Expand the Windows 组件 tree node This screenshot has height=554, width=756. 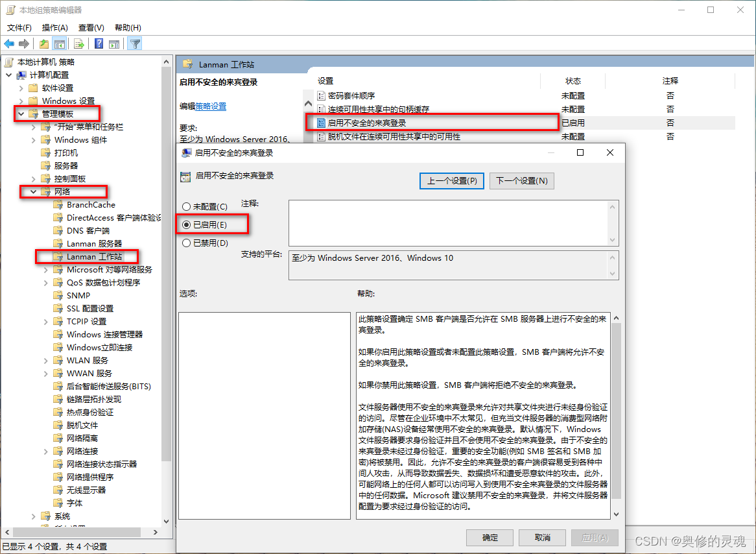33,140
